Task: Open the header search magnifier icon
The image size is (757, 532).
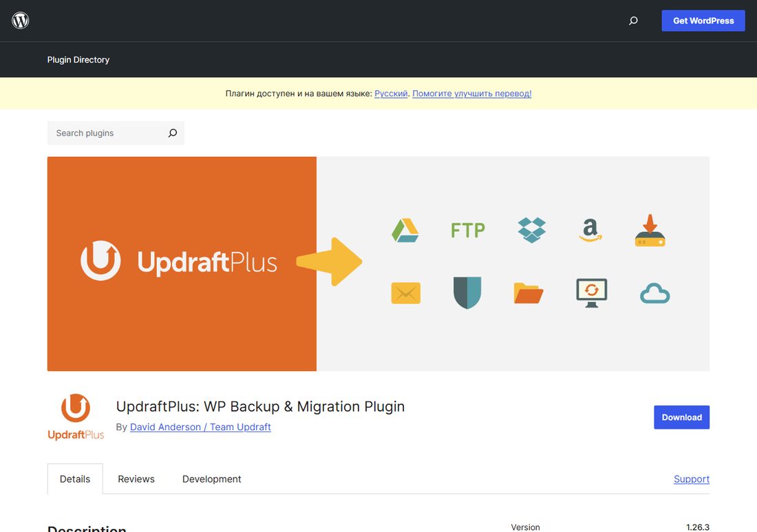Action: point(633,21)
